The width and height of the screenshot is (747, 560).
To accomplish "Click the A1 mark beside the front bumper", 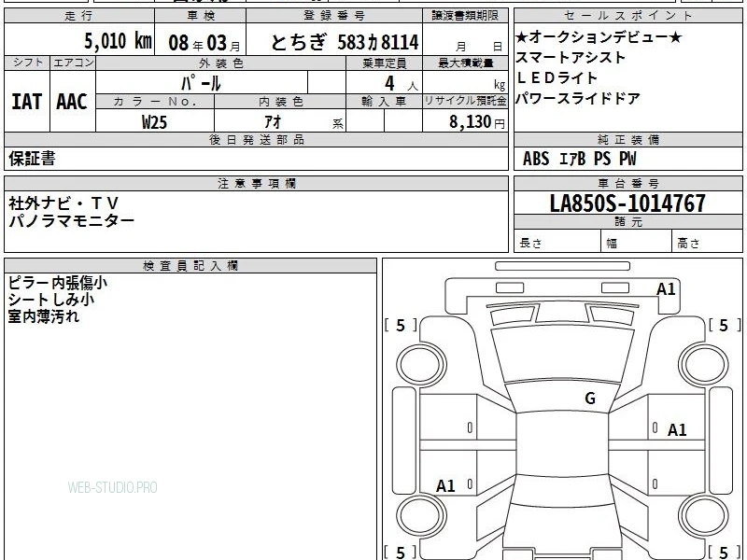I will pos(666,289).
